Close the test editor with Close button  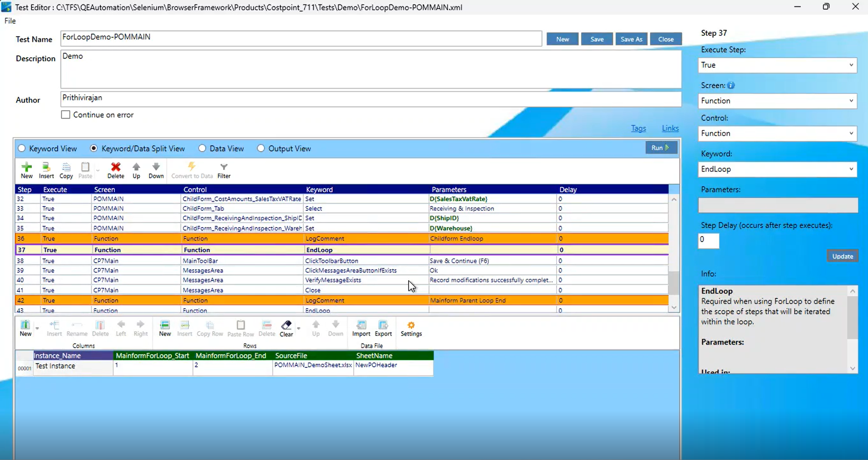(x=666, y=39)
